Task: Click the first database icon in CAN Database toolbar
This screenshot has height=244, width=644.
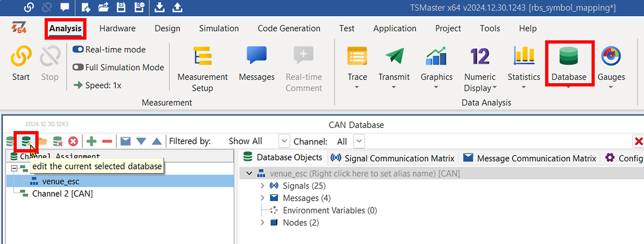Action: (x=10, y=142)
